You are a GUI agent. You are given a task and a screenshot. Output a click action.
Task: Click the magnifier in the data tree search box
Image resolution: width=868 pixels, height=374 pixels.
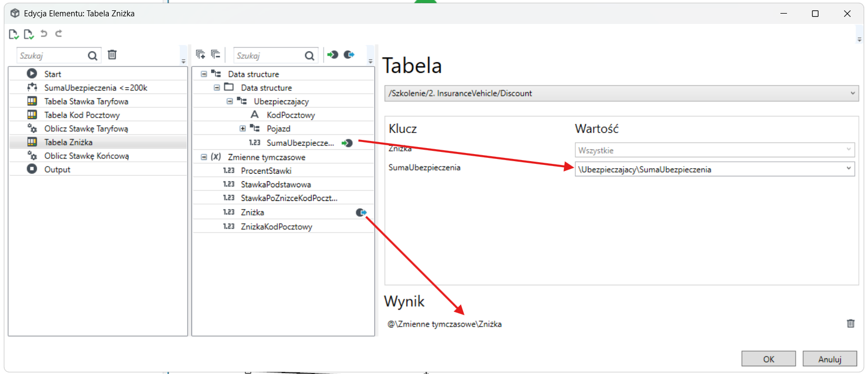[x=309, y=56]
